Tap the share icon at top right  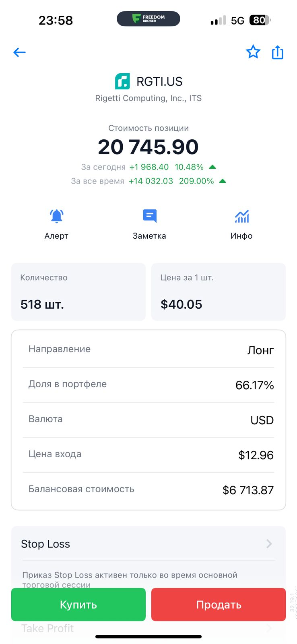(278, 52)
